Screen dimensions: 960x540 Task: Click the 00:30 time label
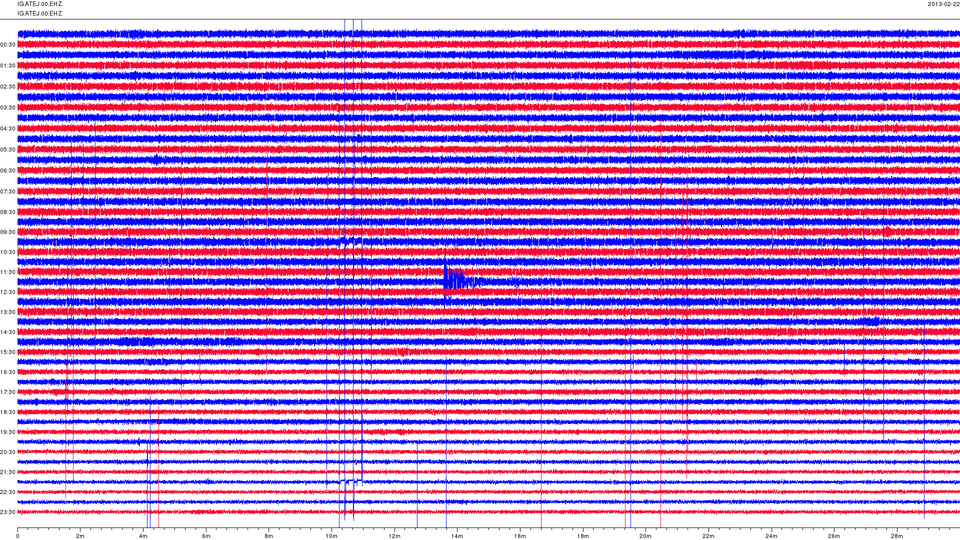click(x=8, y=45)
